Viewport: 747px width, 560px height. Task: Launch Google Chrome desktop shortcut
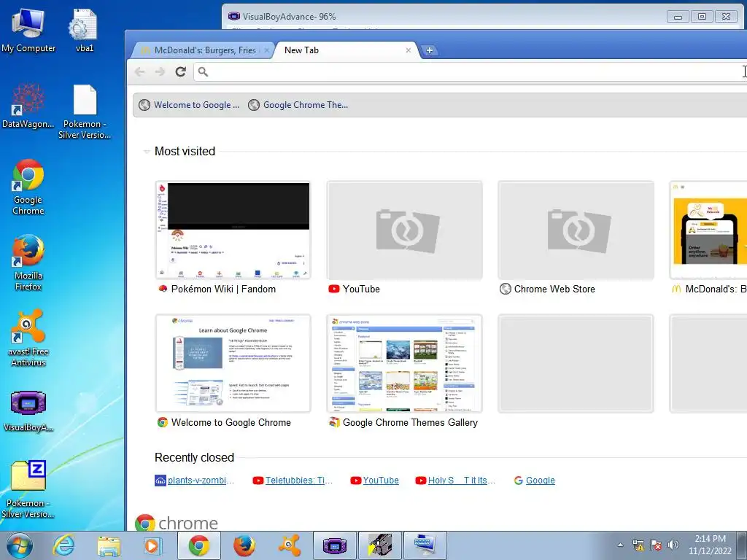[28, 187]
